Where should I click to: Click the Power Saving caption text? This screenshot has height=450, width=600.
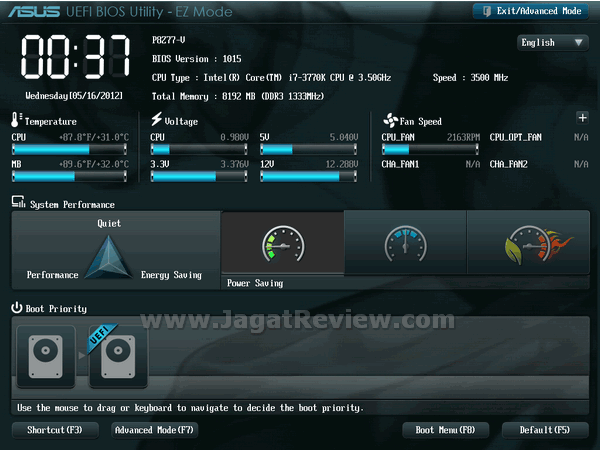coord(255,283)
